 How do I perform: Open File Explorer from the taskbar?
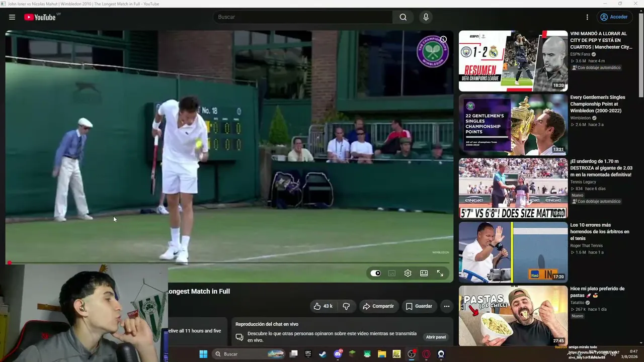382,354
